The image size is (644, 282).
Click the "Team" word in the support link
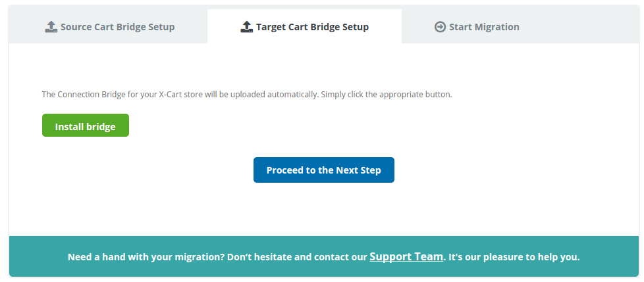(x=429, y=256)
